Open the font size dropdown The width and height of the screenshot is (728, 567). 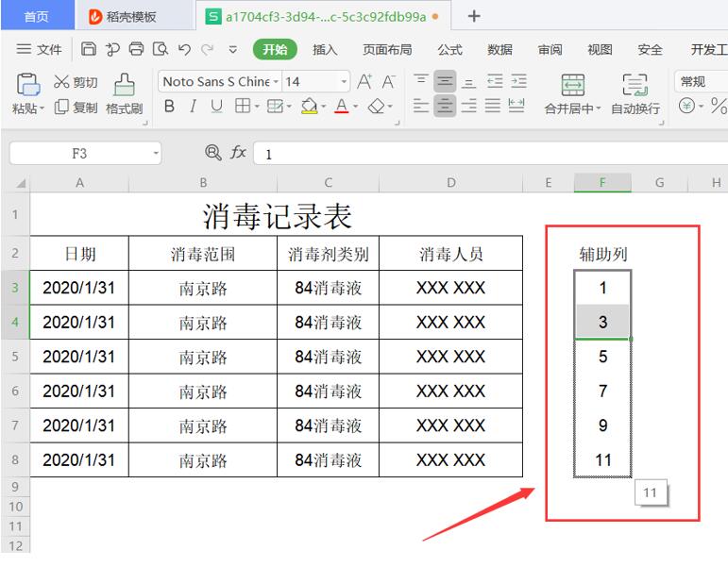click(x=344, y=82)
